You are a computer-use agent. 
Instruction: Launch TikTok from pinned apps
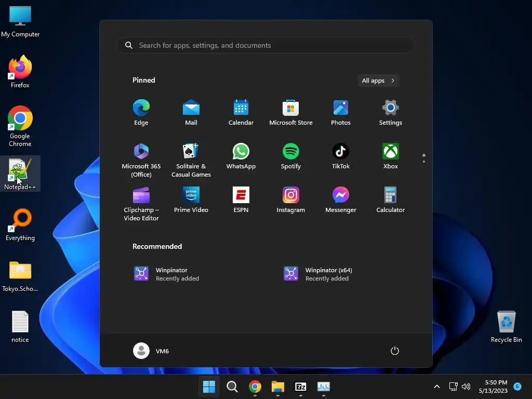pyautogui.click(x=341, y=156)
